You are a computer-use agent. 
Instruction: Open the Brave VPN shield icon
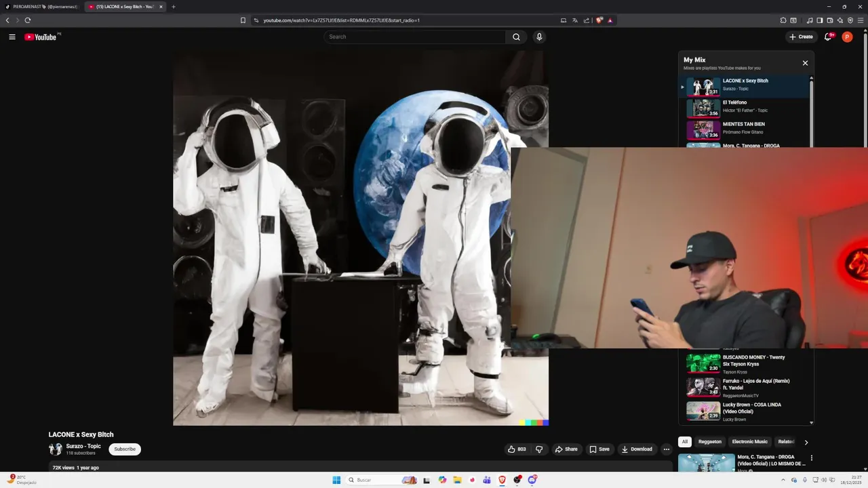point(850,20)
